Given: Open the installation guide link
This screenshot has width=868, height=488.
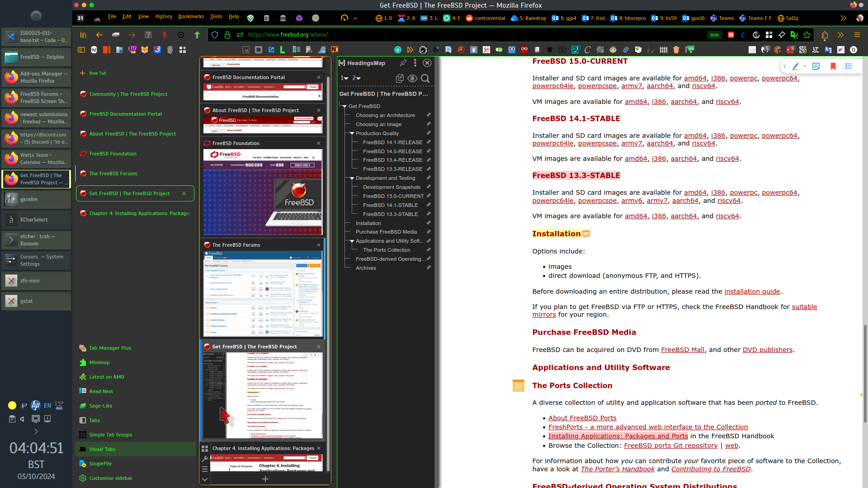Looking at the screenshot, I should coord(752,291).
